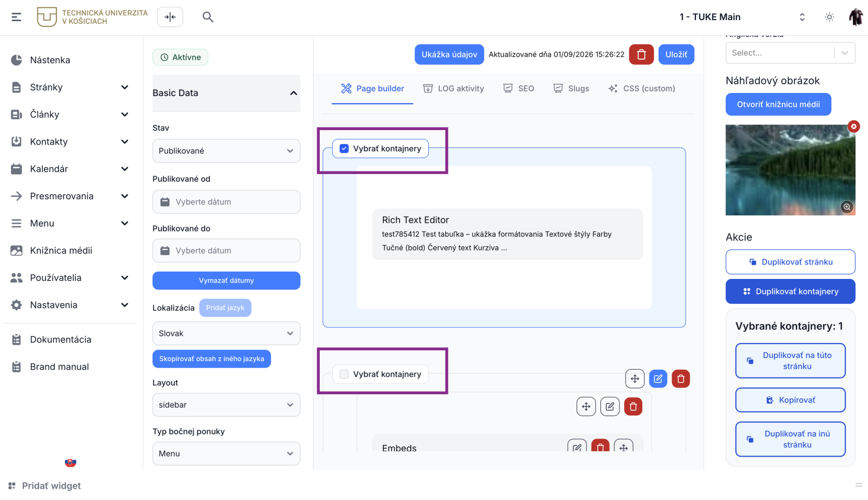Viewport: 868px width, 500px height.
Task: Edit the Embeds widget pencil icon
Action: (x=577, y=446)
